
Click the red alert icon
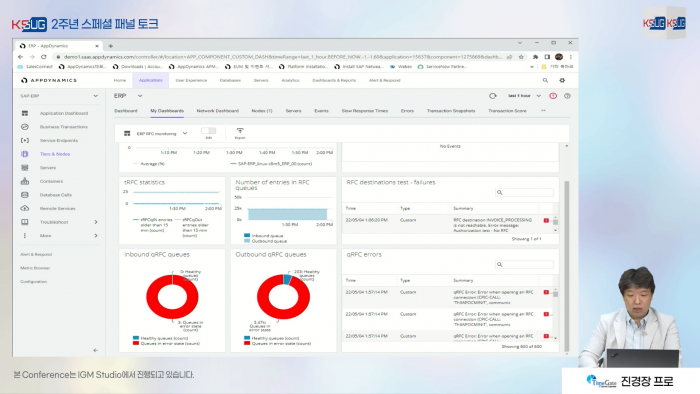coord(553,96)
